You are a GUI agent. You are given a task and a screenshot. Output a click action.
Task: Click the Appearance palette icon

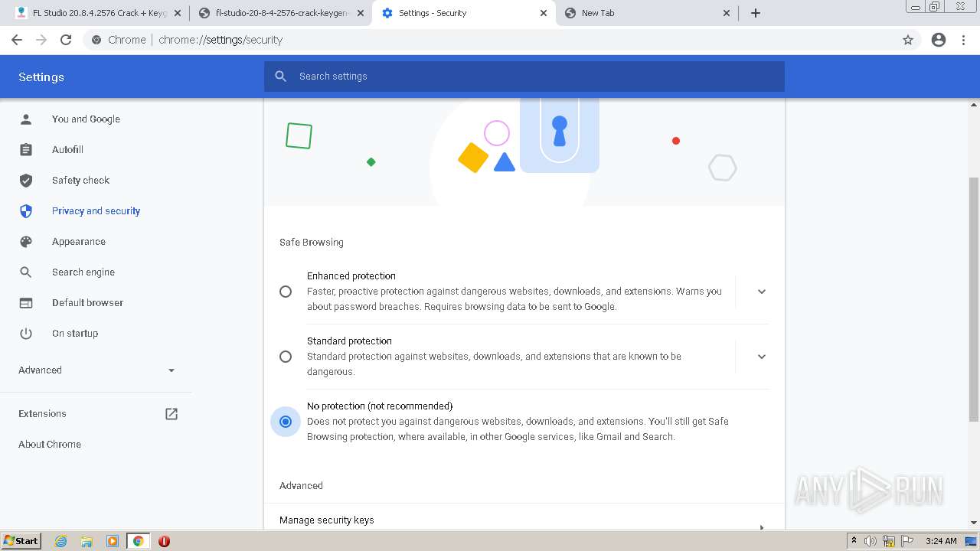26,242
